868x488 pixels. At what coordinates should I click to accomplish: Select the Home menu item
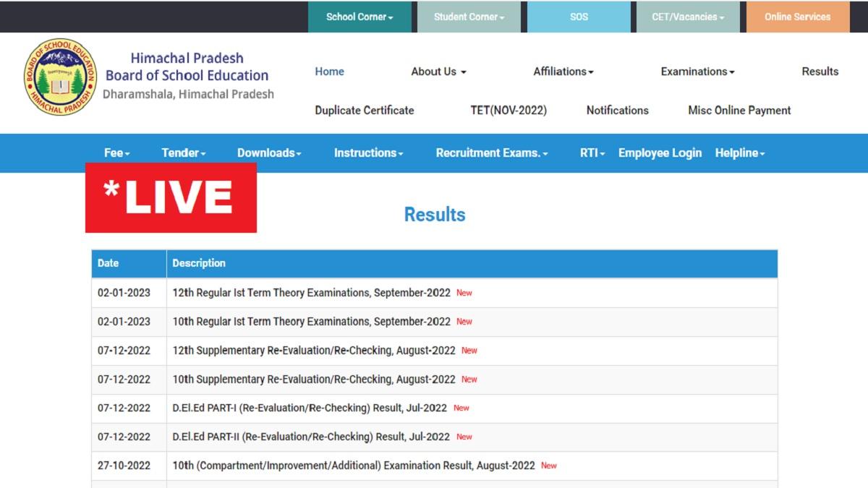(329, 72)
